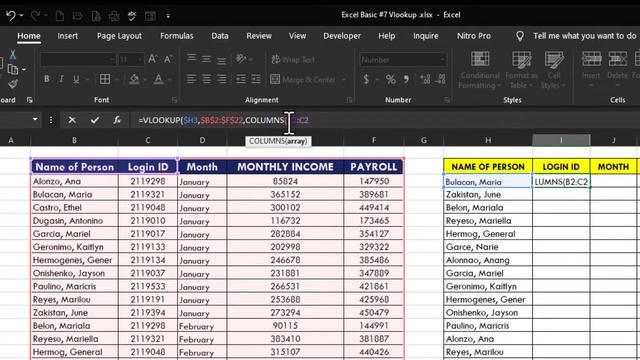
Task: Click the Redo arrow icon
Action: pos(36,16)
